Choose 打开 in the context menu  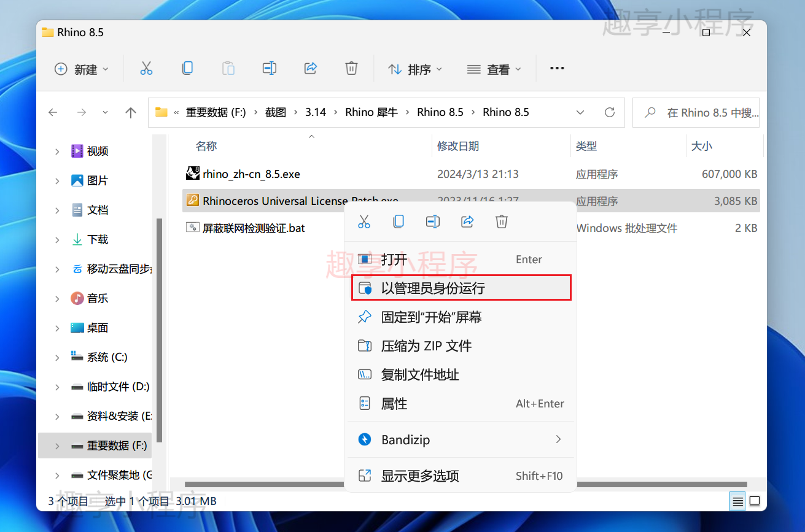click(461, 260)
